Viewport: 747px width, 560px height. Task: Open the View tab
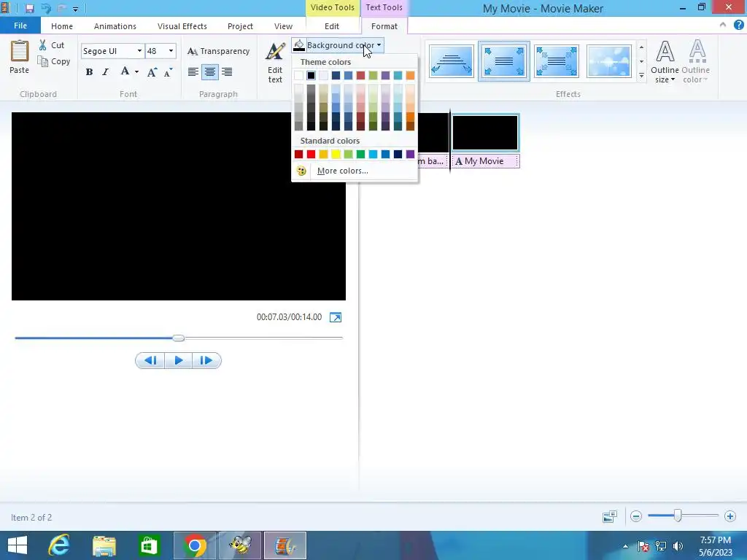283,26
